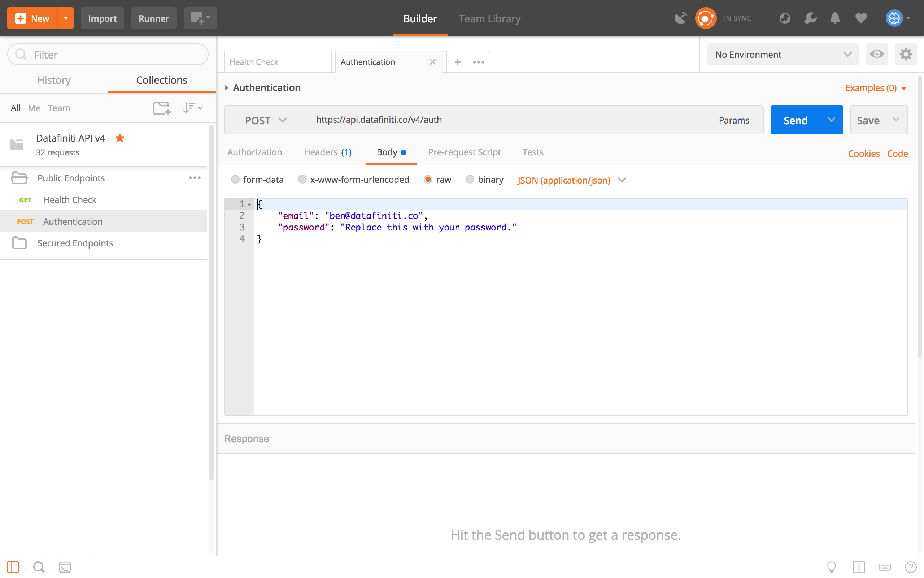Image resolution: width=924 pixels, height=578 pixels.
Task: Click the Datafiniti API v4 collection folder icon
Action: 16,144
